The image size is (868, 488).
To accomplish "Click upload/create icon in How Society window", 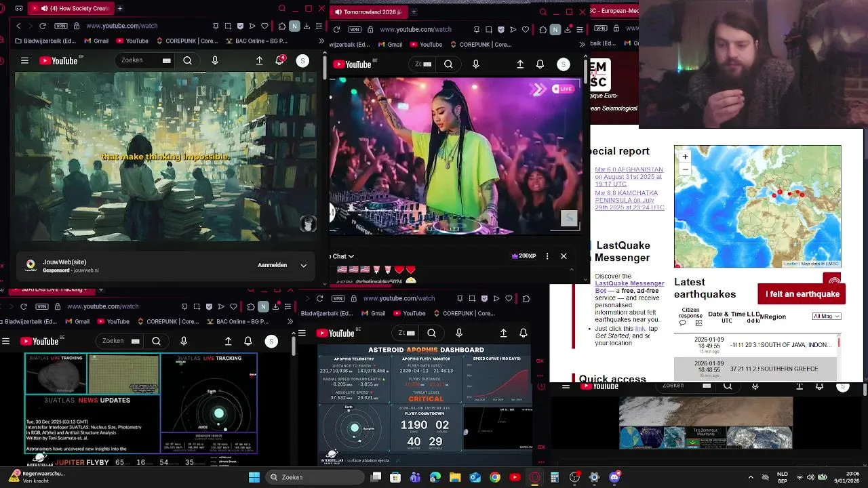I will click(259, 60).
